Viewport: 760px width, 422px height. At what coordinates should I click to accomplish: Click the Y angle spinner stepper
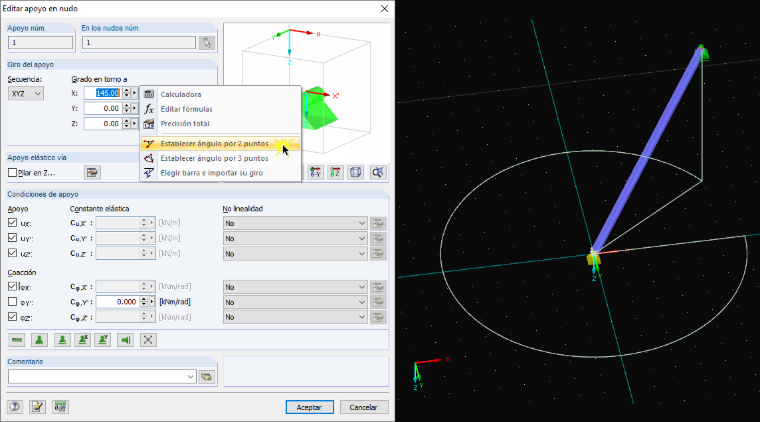pos(127,109)
